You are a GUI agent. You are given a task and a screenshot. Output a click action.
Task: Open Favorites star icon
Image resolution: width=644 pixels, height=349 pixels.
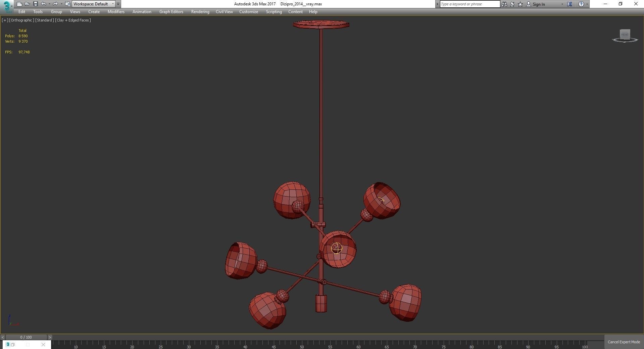click(520, 4)
